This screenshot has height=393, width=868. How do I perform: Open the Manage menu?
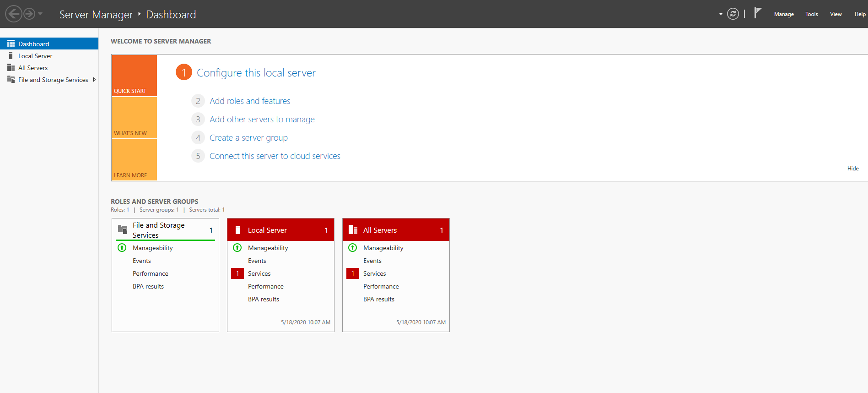tap(783, 14)
